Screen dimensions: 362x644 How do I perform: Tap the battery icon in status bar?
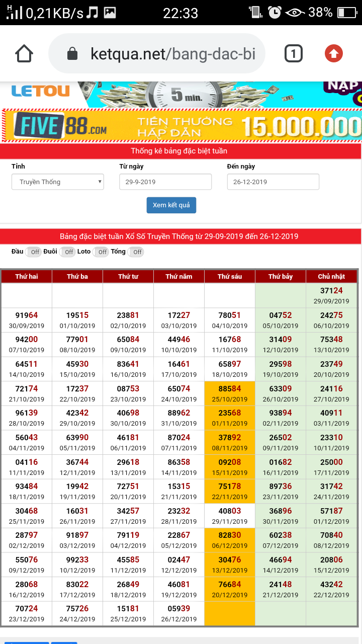(347, 13)
